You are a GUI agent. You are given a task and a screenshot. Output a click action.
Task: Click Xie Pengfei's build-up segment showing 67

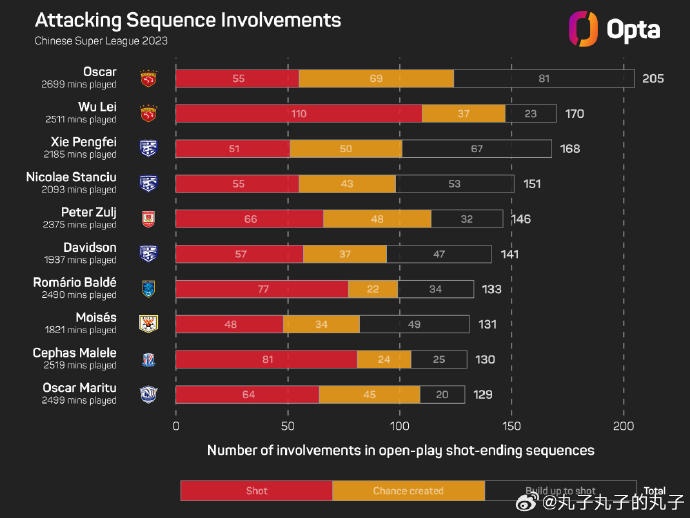(476, 149)
